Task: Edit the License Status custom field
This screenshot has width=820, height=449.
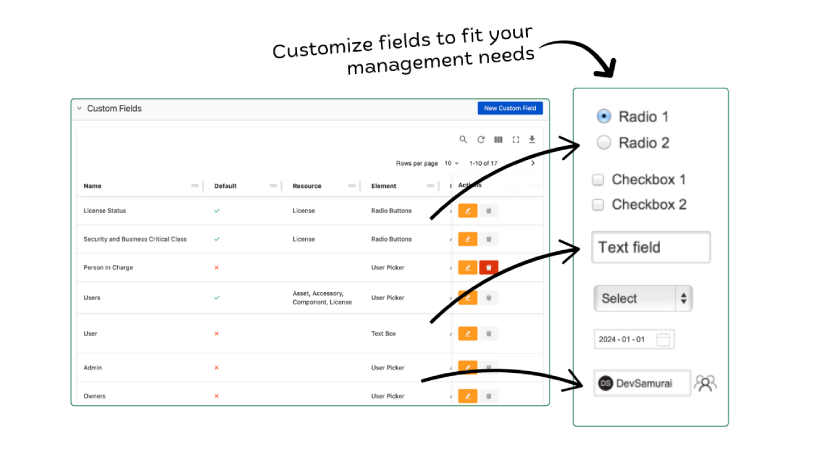Action: (468, 211)
